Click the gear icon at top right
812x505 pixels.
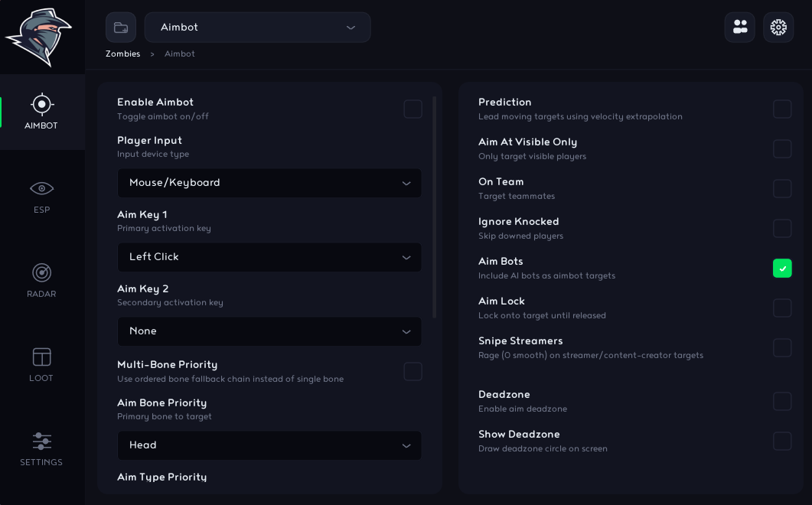click(778, 28)
